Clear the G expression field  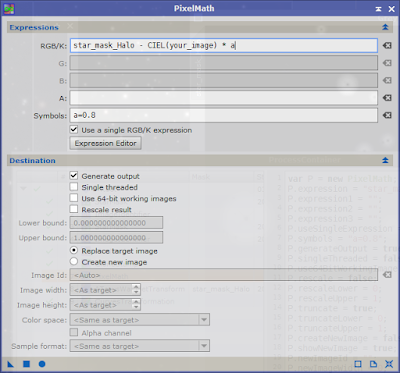(x=387, y=63)
